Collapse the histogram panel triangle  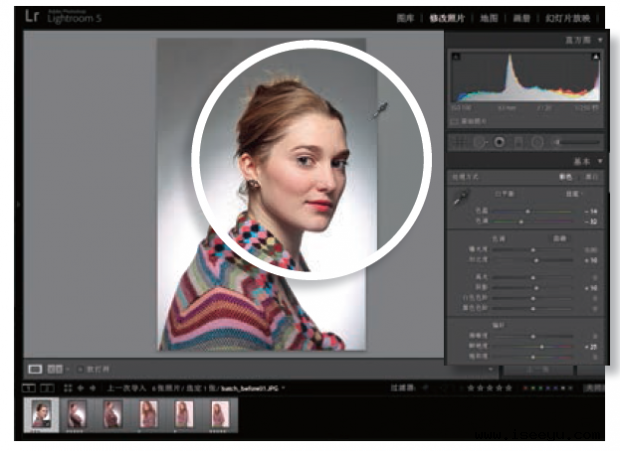[600, 40]
